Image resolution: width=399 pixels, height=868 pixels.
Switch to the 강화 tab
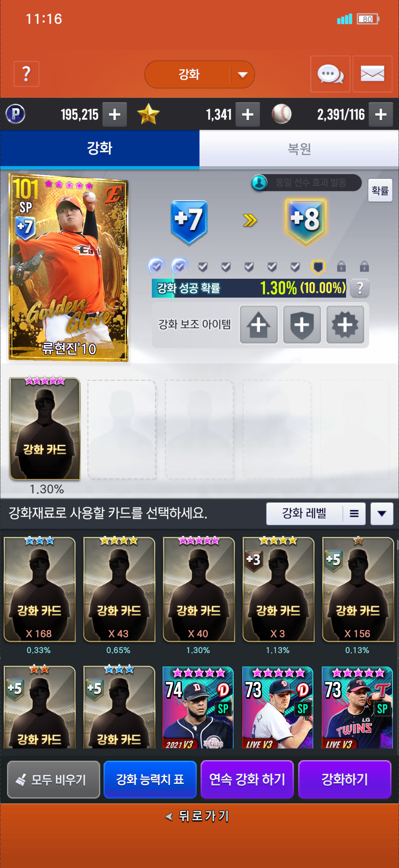(100, 149)
